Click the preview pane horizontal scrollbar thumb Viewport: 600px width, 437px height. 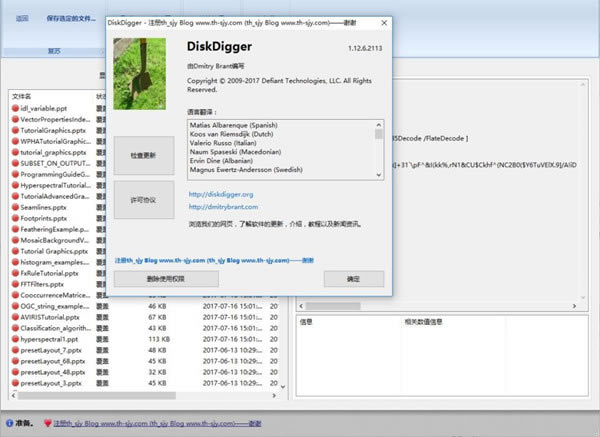coord(333,306)
